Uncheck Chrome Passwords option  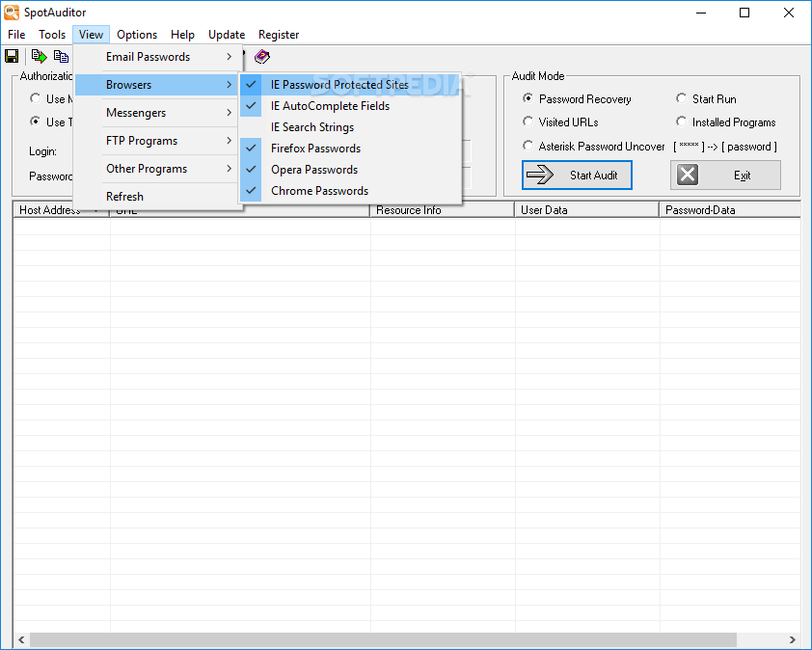coord(351,191)
